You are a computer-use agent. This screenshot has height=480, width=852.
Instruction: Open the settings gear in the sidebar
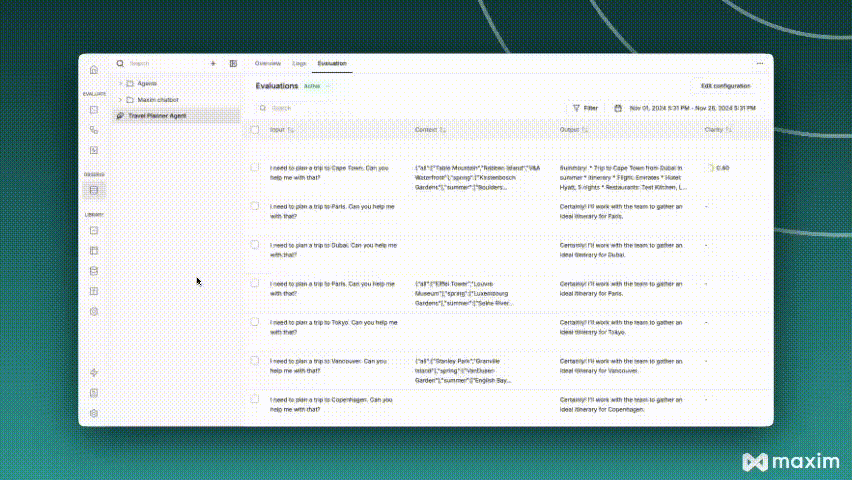point(94,413)
